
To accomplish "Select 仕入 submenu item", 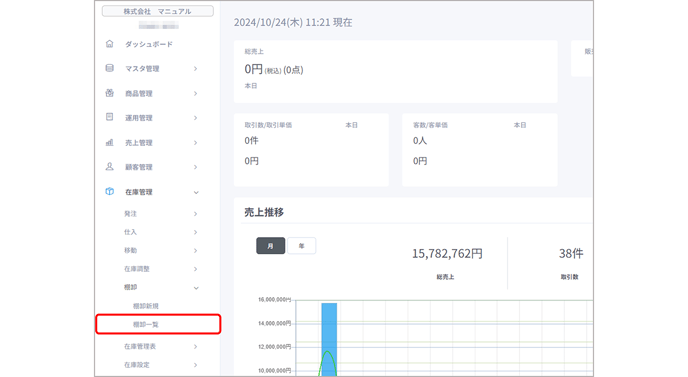I will pyautogui.click(x=130, y=232).
